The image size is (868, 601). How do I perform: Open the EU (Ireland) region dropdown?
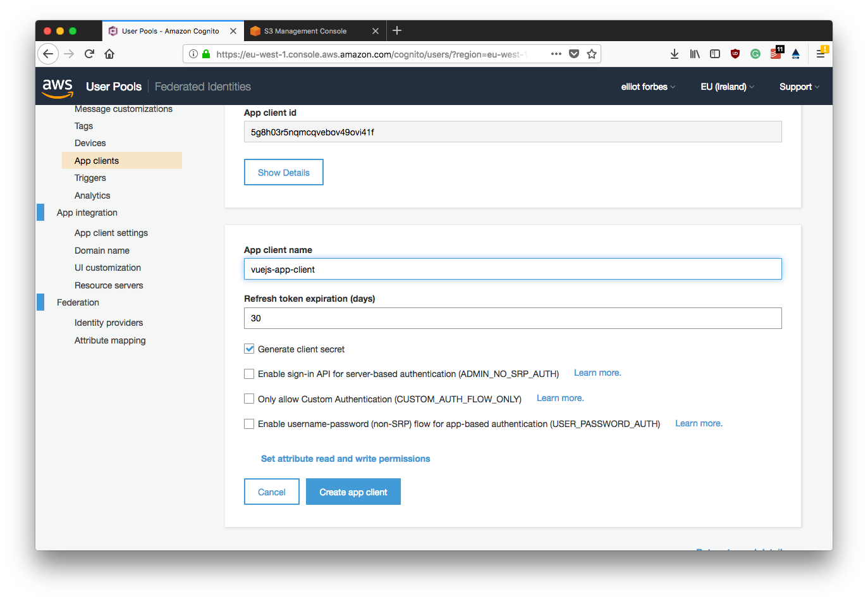click(727, 87)
